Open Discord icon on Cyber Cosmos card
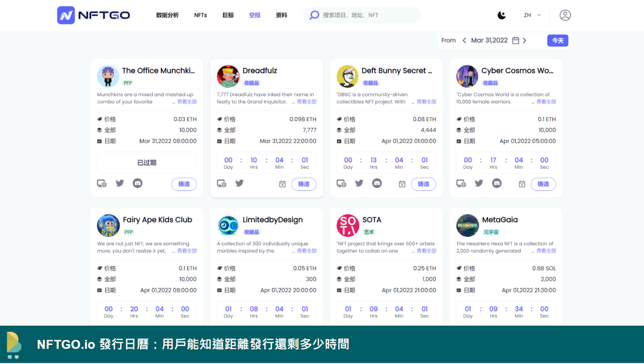The width and height of the screenshot is (644, 364). click(497, 183)
